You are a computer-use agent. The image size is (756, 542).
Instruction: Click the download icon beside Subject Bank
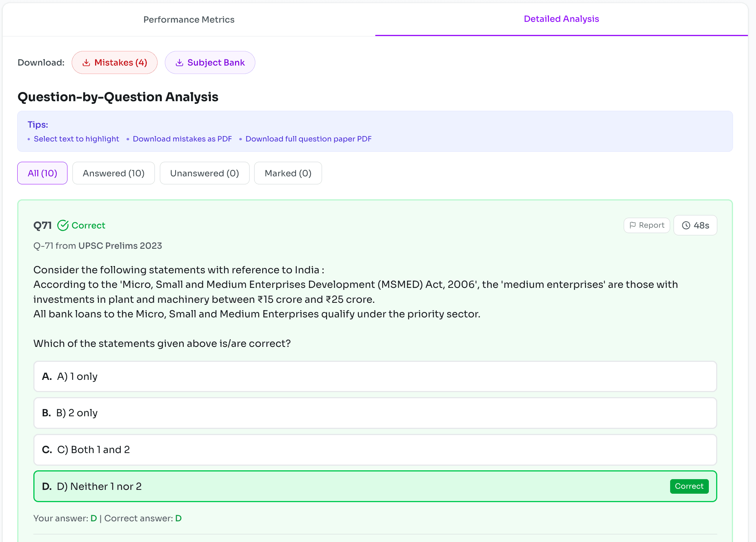pyautogui.click(x=179, y=62)
